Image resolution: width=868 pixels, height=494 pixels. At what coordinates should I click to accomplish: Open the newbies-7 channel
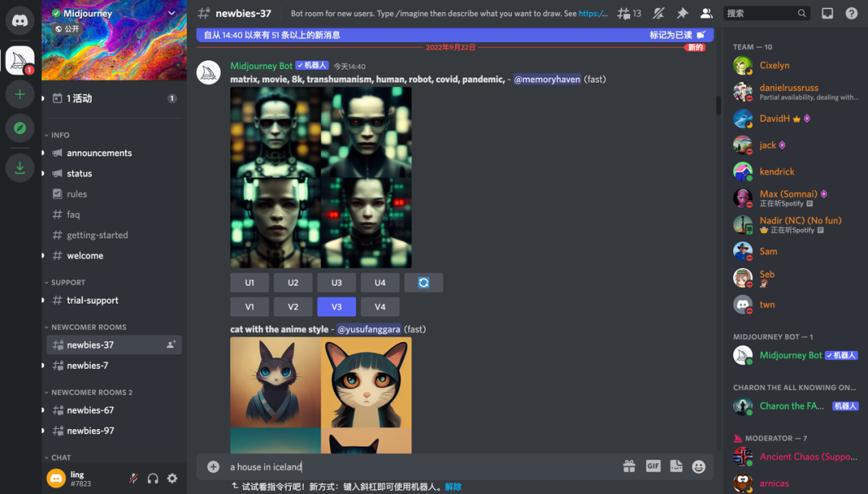114,365
